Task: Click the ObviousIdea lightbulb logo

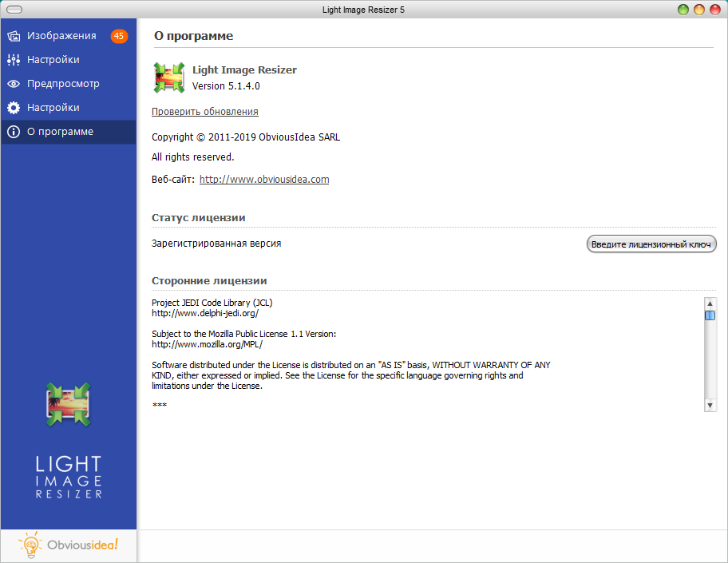Action: tap(69, 545)
